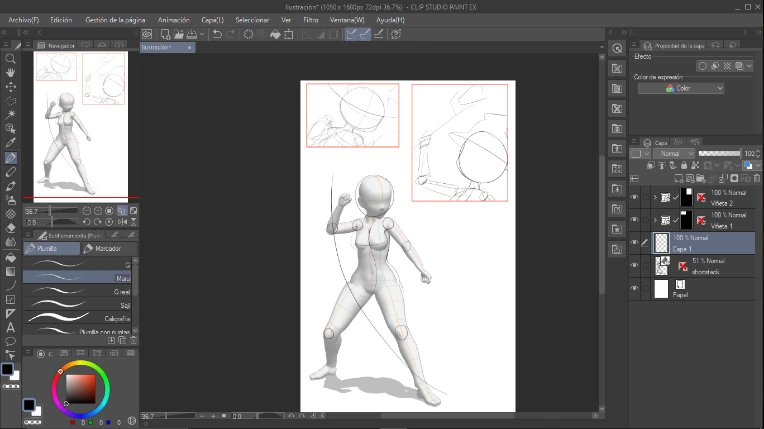This screenshot has height=429, width=764.
Task: Select the Eyedropper tool
Action: [x=10, y=143]
